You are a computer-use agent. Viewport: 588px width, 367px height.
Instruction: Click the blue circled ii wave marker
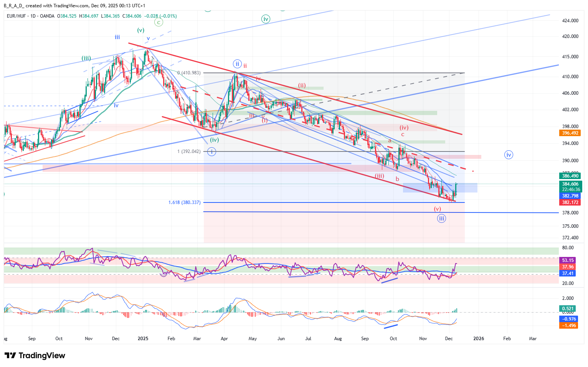[x=237, y=64]
